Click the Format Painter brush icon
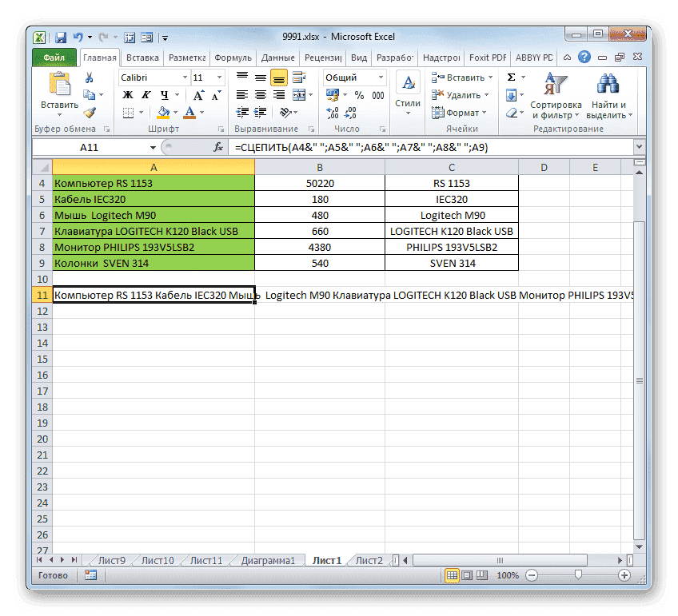This screenshot has width=678, height=616. (90, 113)
